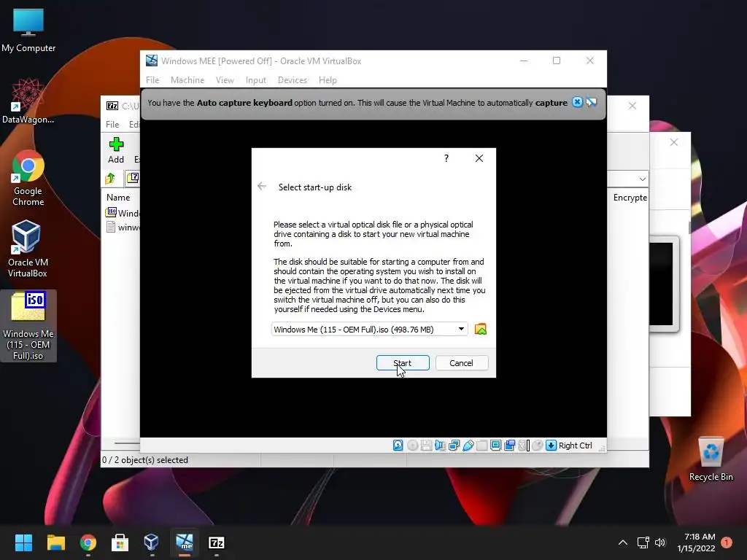Viewport: 747px width, 560px height.
Task: Open the Recycle Bin
Action: click(x=711, y=459)
